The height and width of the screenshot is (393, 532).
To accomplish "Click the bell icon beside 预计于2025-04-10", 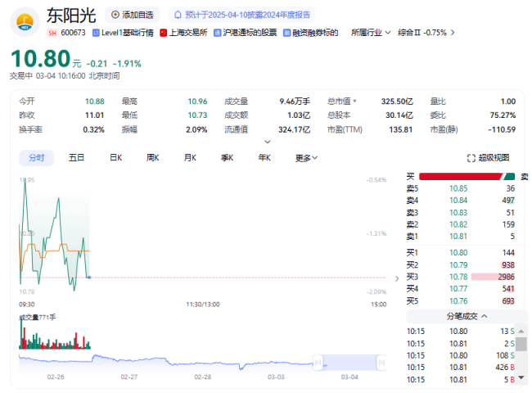I will [x=178, y=15].
